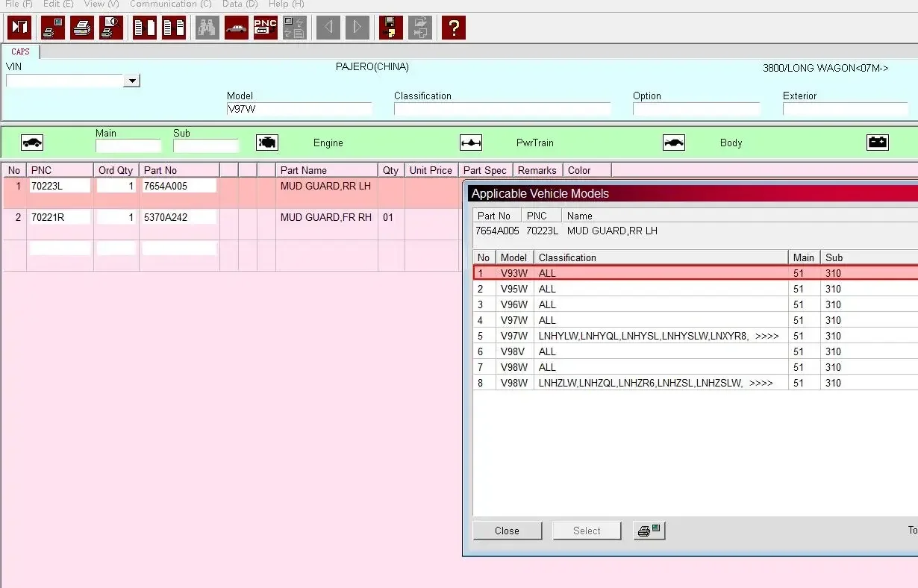Screen dimensions: 918x588
Task: Focus the Classification input field
Action: click(502, 109)
